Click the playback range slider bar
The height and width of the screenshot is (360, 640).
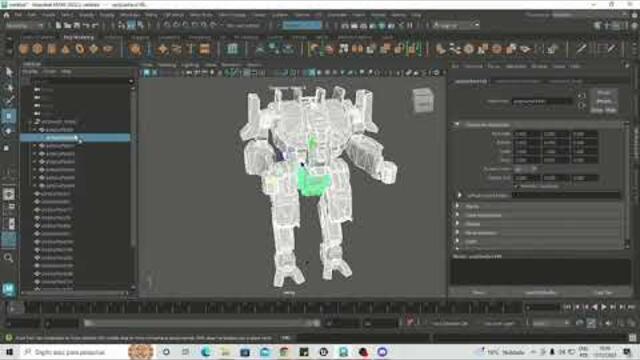[202, 323]
